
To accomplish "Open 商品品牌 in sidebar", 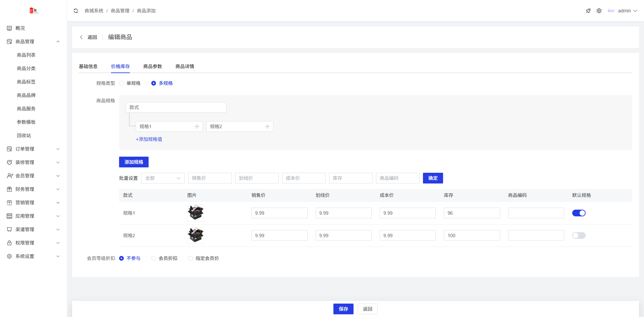I will coord(26,95).
